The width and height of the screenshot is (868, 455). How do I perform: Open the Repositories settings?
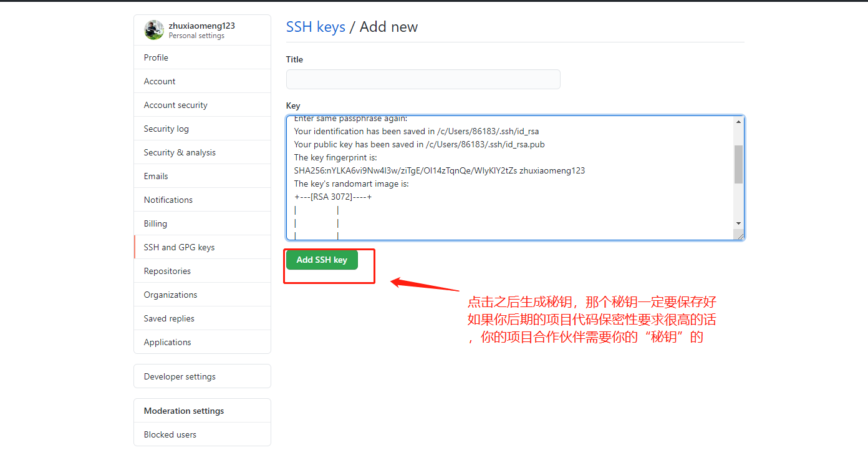pos(202,271)
